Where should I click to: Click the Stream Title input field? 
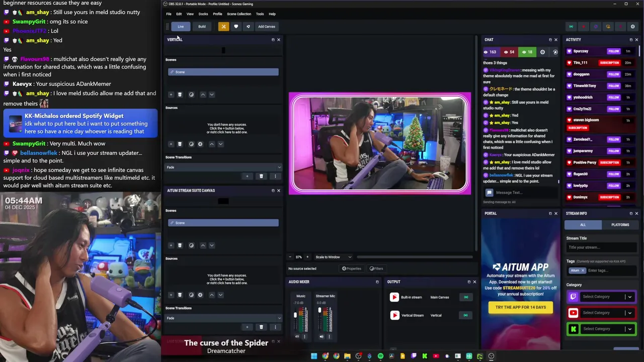click(602, 247)
